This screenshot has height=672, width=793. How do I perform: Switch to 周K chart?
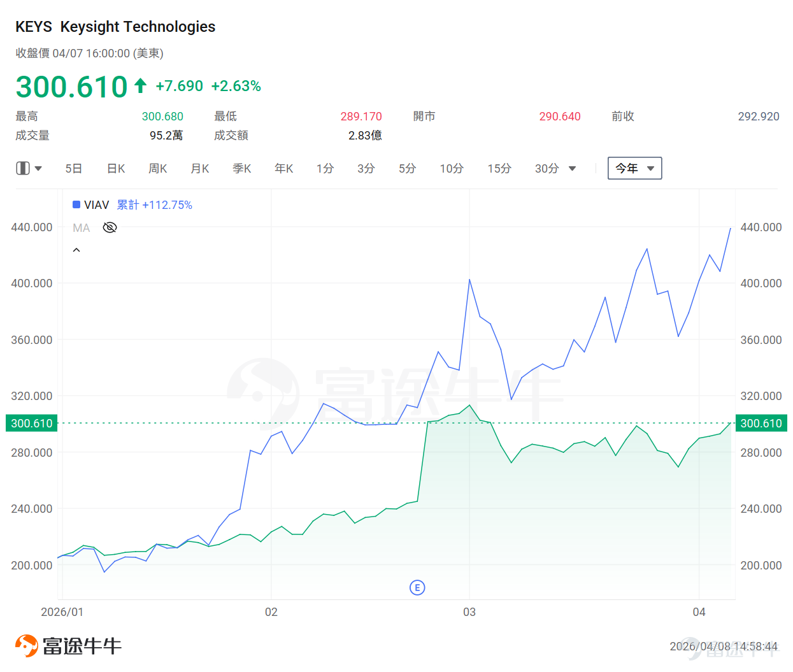tap(158, 168)
